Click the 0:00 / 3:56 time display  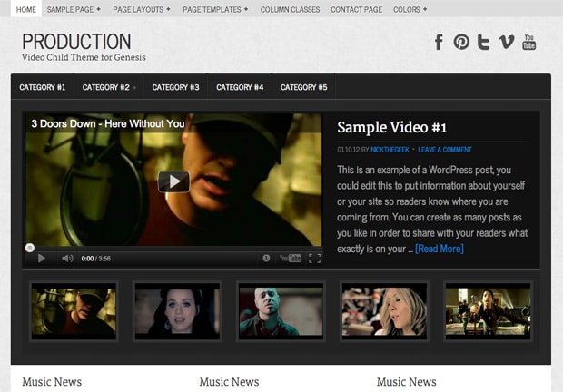96,259
